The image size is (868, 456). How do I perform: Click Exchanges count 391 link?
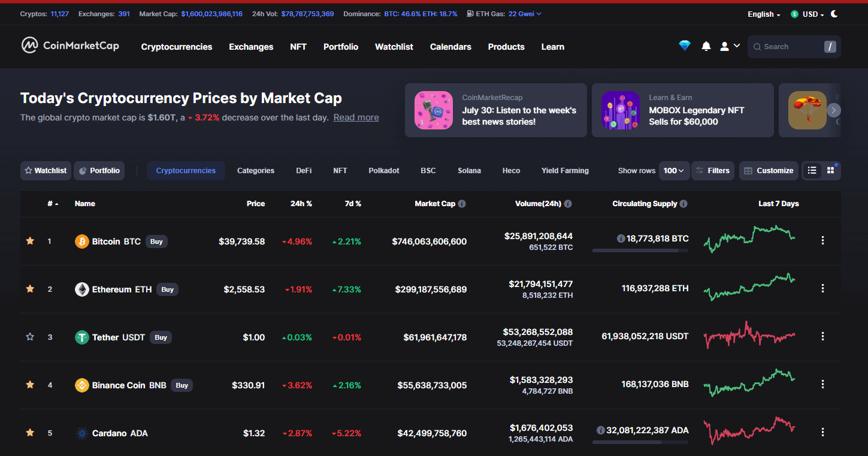point(124,14)
